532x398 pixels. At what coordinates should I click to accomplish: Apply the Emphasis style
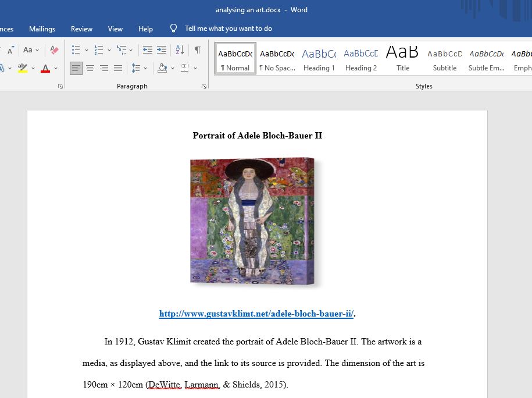coord(521,58)
